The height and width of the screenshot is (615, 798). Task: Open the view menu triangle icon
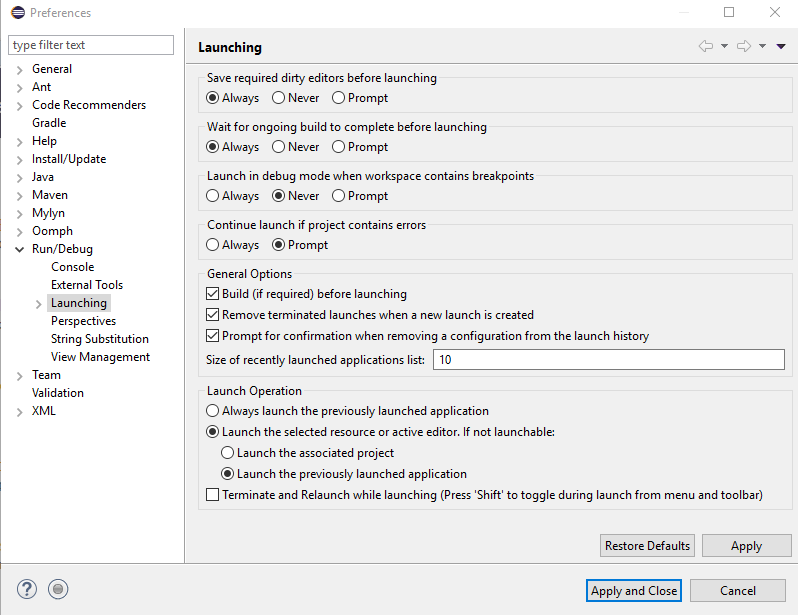[781, 46]
